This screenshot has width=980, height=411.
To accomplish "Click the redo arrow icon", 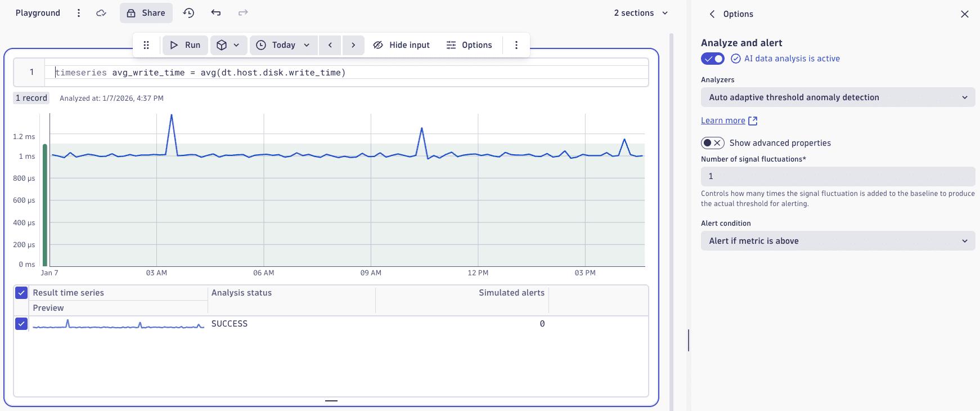I will coord(243,13).
